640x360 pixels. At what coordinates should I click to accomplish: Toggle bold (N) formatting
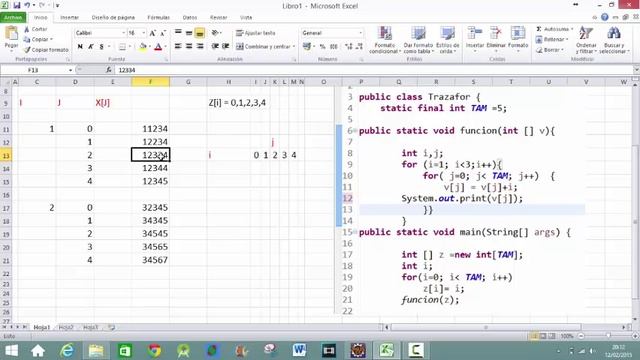point(80,47)
